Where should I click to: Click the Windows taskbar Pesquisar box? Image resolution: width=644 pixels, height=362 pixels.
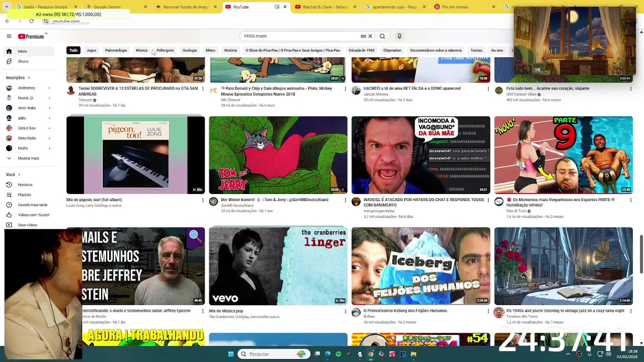coord(273,354)
